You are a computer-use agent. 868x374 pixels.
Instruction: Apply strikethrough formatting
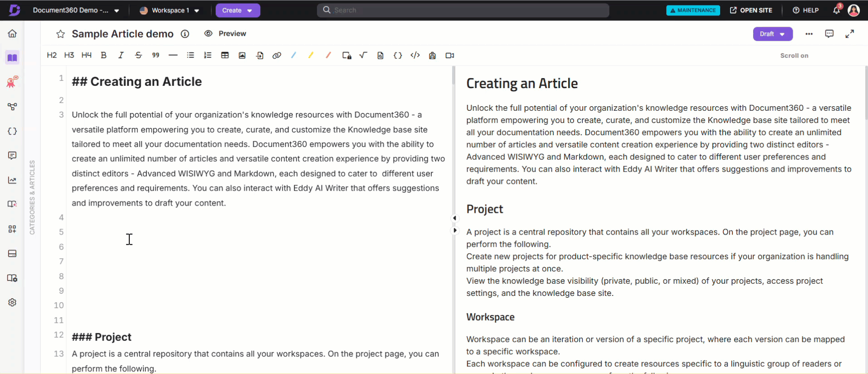pyautogui.click(x=138, y=55)
